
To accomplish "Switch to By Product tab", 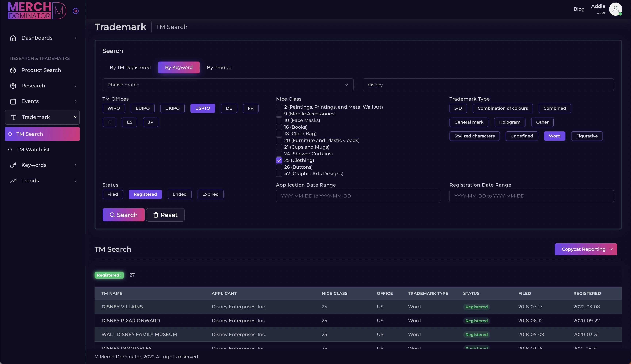I will pos(220,68).
